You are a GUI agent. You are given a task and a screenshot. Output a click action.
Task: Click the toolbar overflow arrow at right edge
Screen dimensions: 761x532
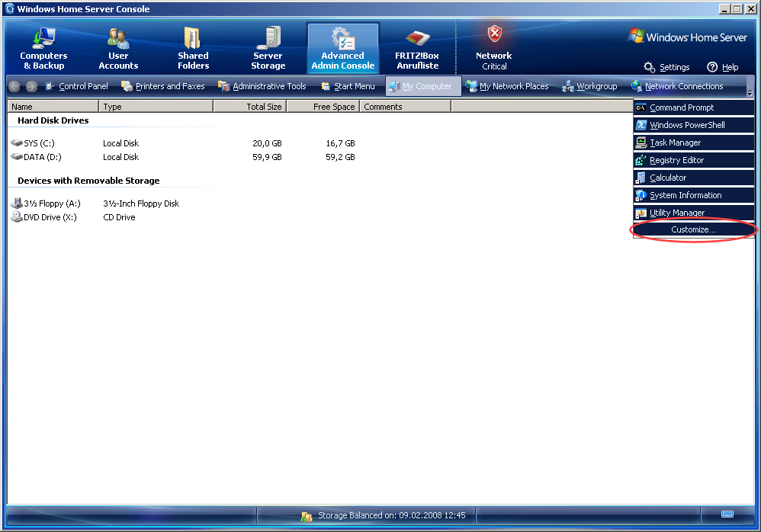(x=750, y=93)
